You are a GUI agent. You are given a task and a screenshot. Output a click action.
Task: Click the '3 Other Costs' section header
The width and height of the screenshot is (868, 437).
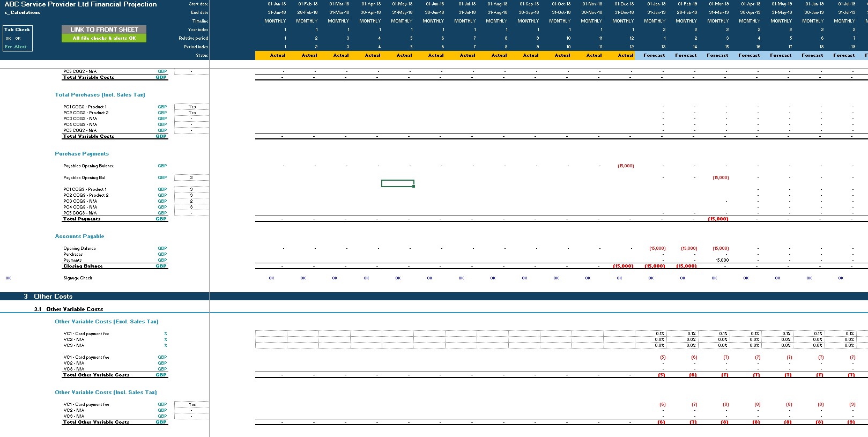point(48,297)
